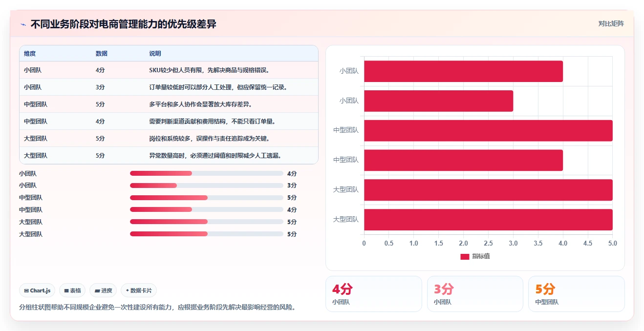Open the 3分 小团队 data card
Screen dimensions: 644x331
475,294
